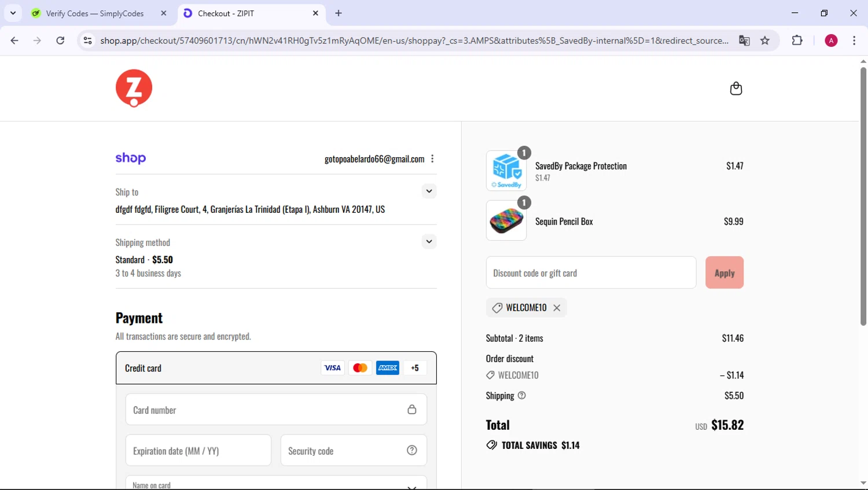Click the Shop Pay logo

131,158
